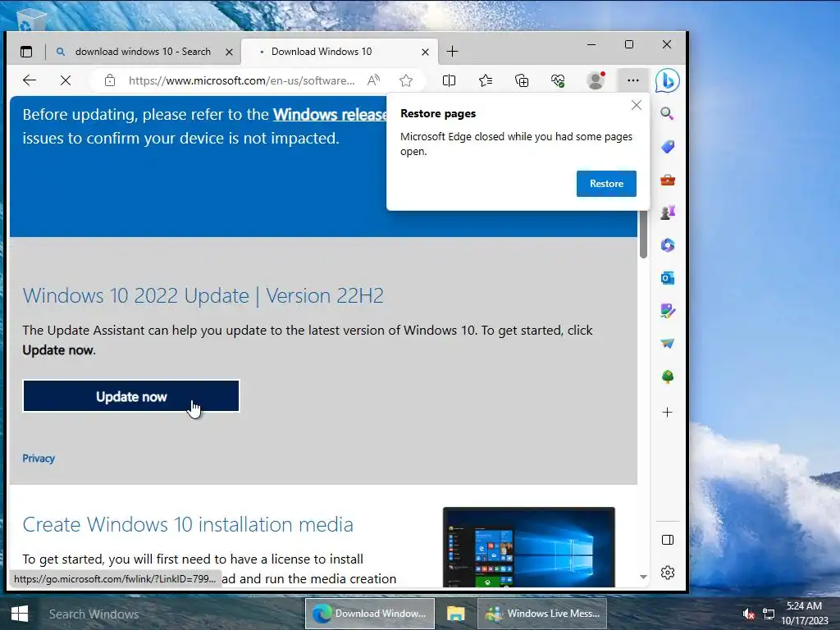Click the muted volume tray icon
This screenshot has width=840, height=630.
748,614
